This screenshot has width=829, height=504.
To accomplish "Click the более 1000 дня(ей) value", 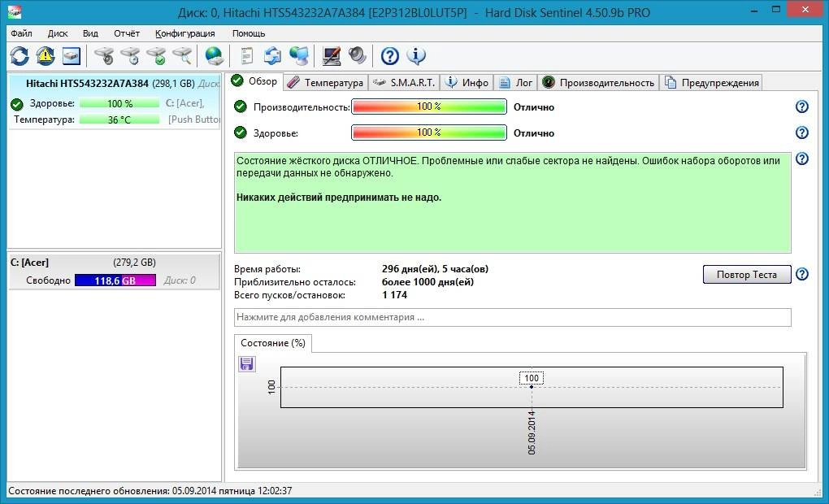I will point(428,282).
